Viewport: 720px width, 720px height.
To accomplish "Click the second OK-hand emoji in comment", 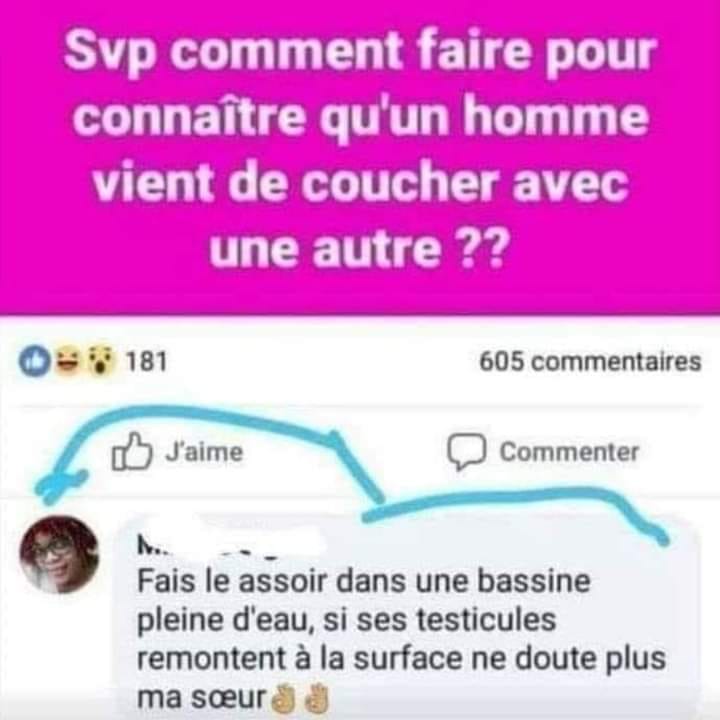I will 317,698.
